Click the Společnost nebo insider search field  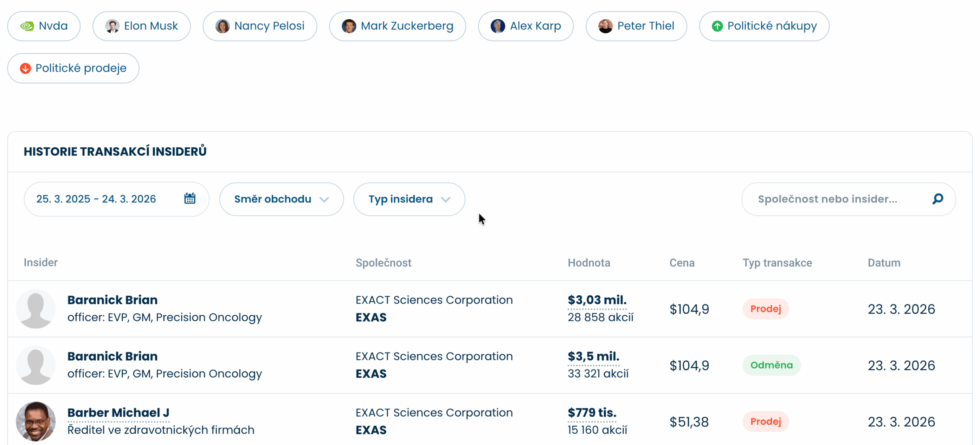[827, 199]
